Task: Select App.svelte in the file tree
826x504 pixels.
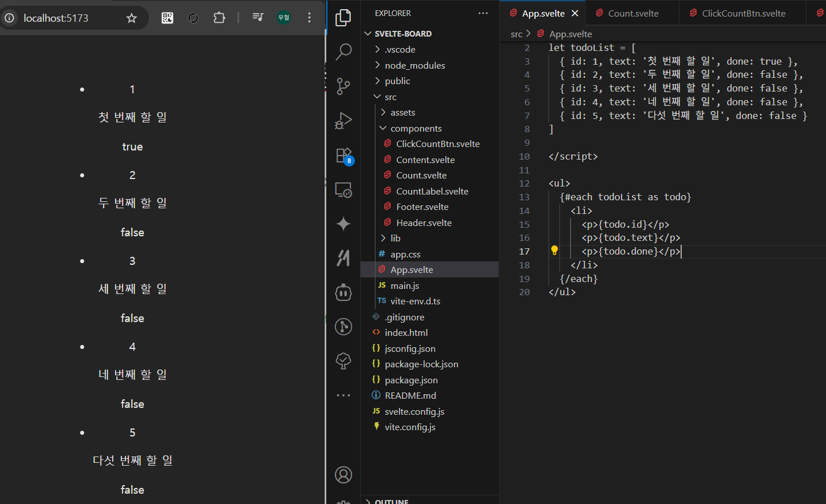Action: click(430, 269)
